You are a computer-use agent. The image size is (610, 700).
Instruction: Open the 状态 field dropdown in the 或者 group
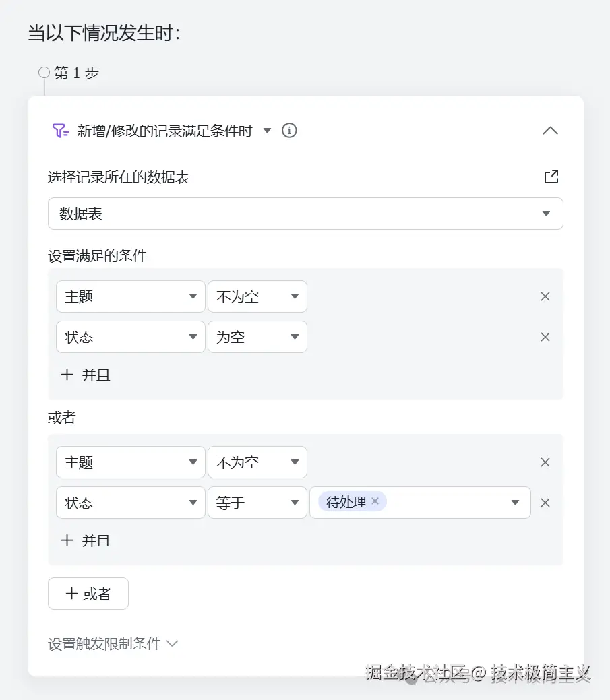click(194, 503)
